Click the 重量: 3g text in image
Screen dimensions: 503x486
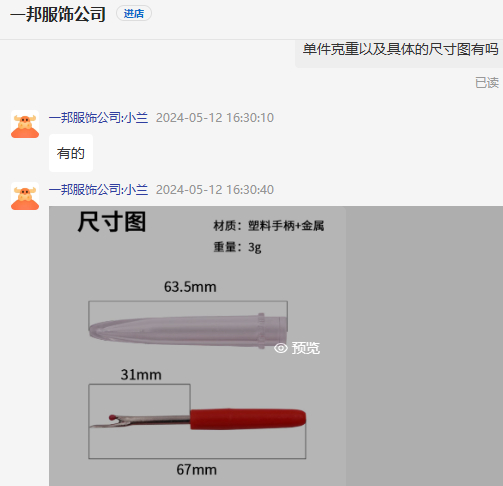click(x=237, y=247)
